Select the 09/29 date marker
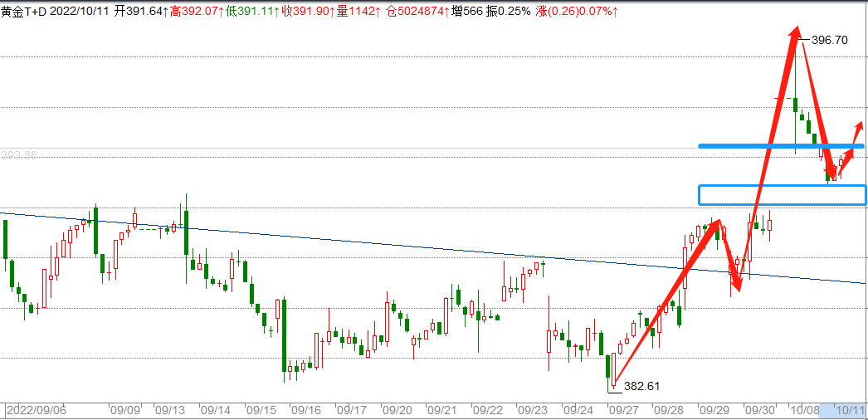Image resolution: width=868 pixels, height=420 pixels. tap(714, 411)
